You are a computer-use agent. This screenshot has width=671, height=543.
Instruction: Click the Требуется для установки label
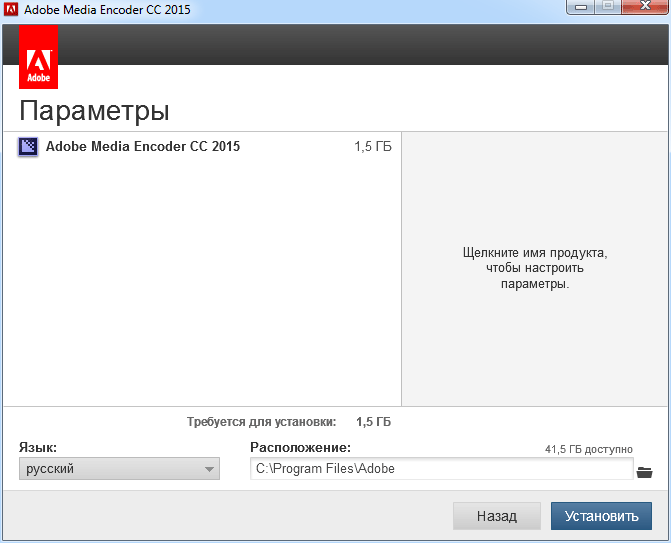tap(261, 422)
